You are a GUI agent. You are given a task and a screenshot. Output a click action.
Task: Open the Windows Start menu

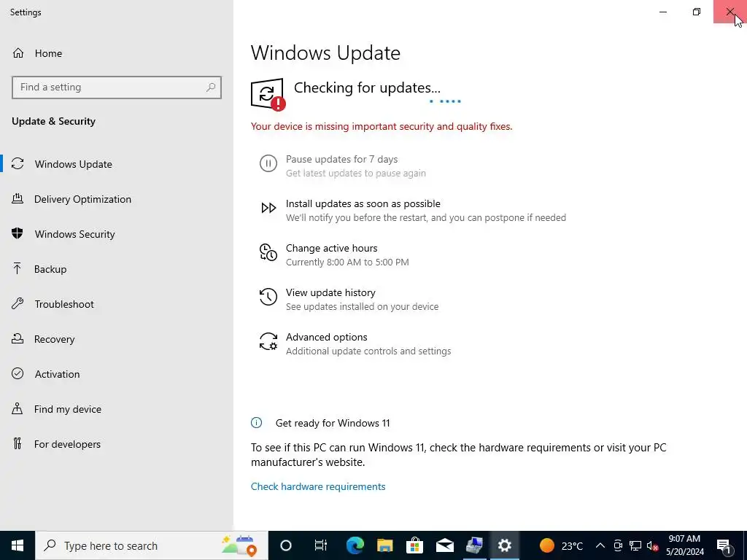click(x=18, y=545)
